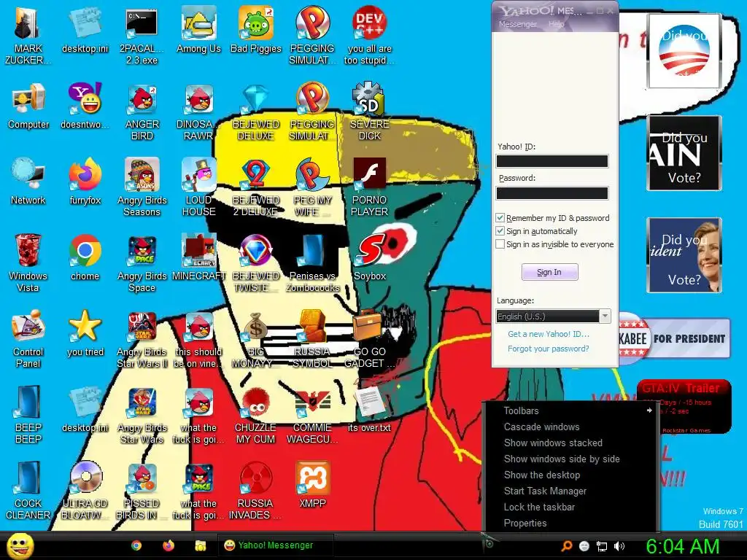This screenshot has height=560, width=747.
Task: Open the MINECRAFT desktop icon
Action: click(x=198, y=257)
